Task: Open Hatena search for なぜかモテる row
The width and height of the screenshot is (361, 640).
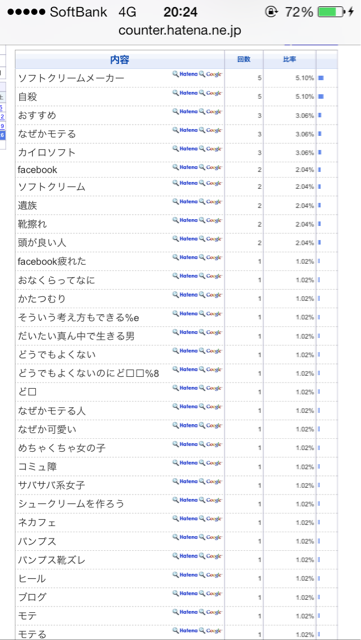Action: (x=185, y=130)
